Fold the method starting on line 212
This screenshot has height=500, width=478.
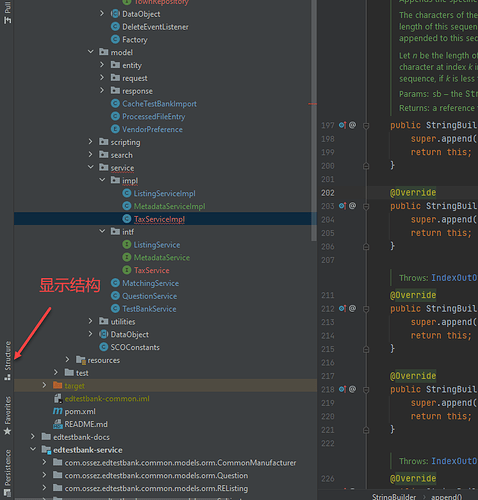point(366,309)
